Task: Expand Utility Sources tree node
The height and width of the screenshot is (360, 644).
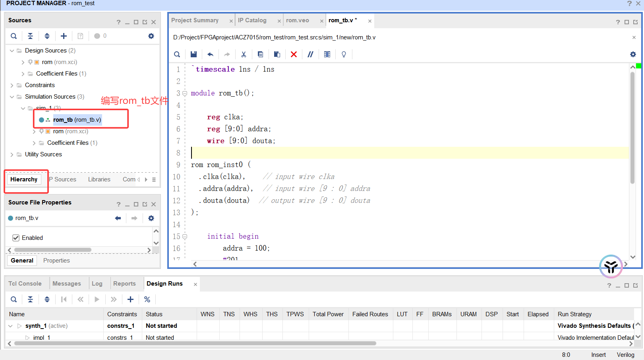Action: pyautogui.click(x=12, y=155)
